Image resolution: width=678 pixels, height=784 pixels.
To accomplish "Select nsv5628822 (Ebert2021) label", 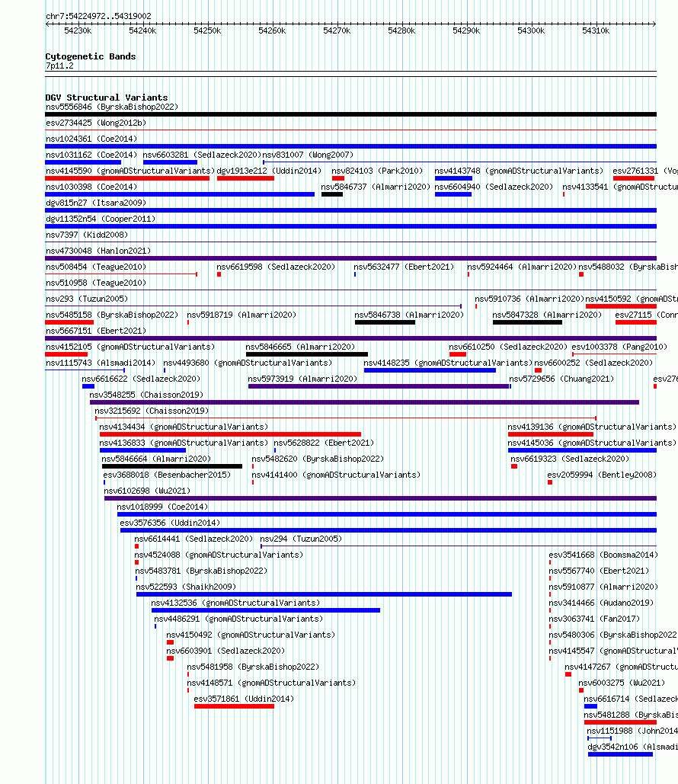I will click(x=324, y=443).
